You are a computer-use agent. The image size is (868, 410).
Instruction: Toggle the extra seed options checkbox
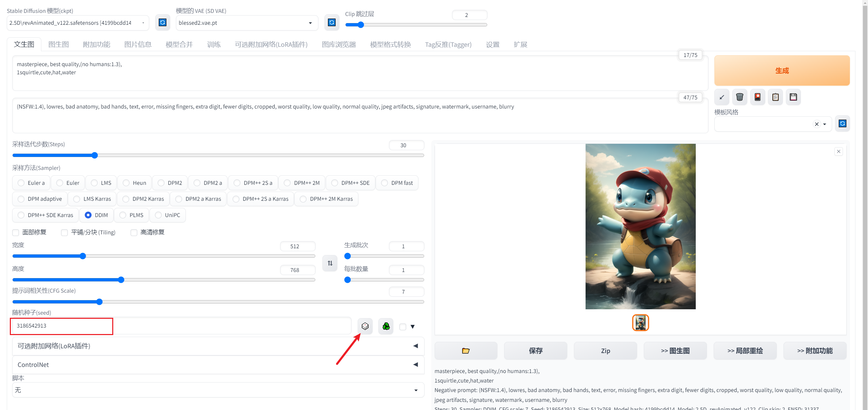pos(403,327)
